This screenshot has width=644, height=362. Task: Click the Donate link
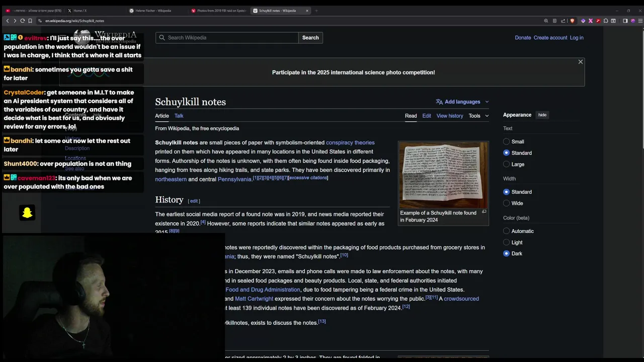pos(523,38)
